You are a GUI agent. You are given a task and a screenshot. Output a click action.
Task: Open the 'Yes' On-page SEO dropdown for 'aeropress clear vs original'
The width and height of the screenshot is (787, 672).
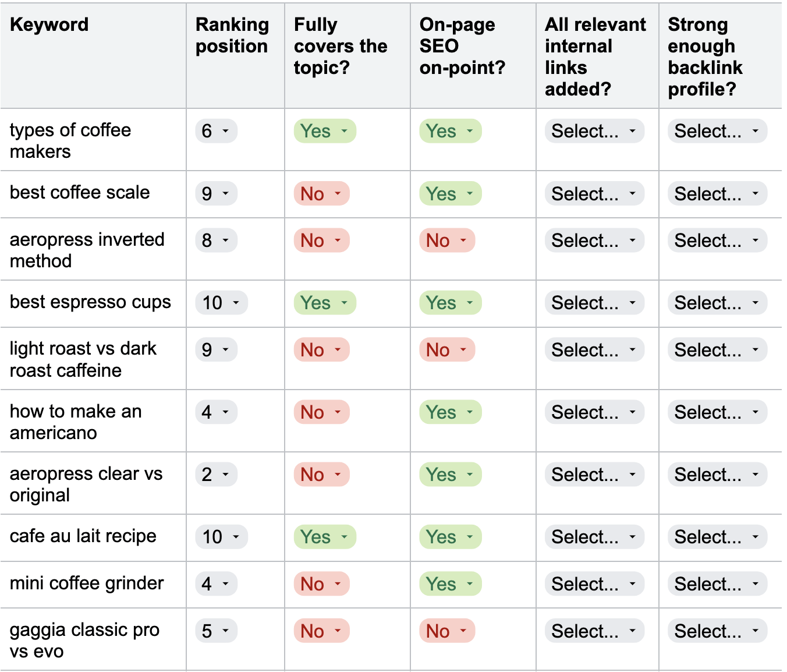tap(449, 475)
